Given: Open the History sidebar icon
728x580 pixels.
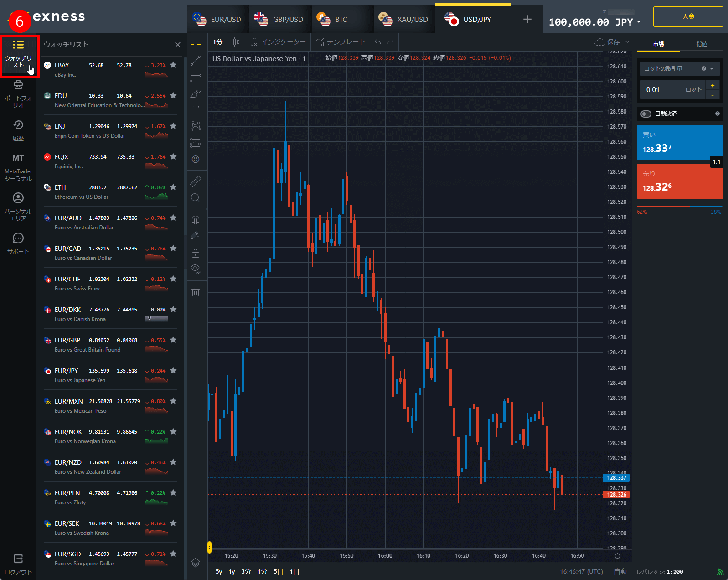Looking at the screenshot, I should [18, 130].
